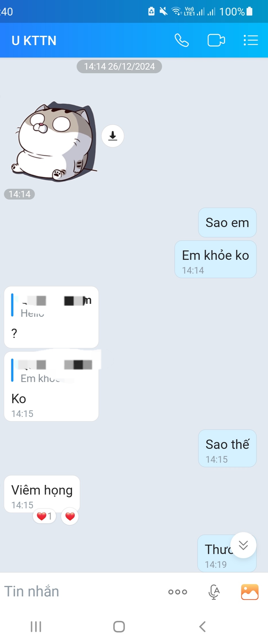Start a video call from the header

point(216,40)
